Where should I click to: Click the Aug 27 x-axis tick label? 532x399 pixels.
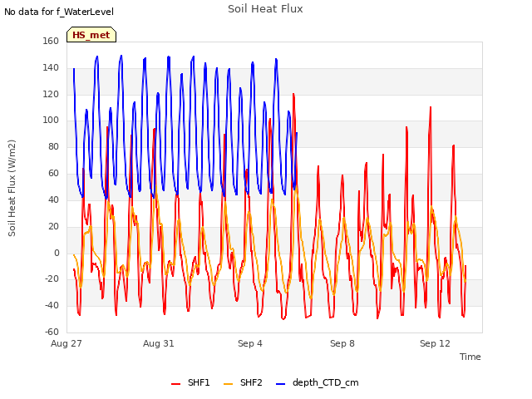(x=66, y=343)
